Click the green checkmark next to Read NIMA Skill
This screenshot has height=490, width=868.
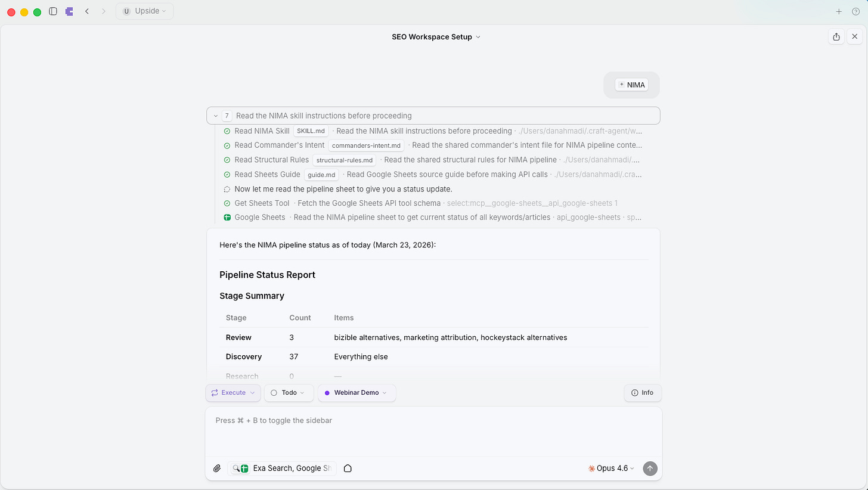click(x=227, y=131)
